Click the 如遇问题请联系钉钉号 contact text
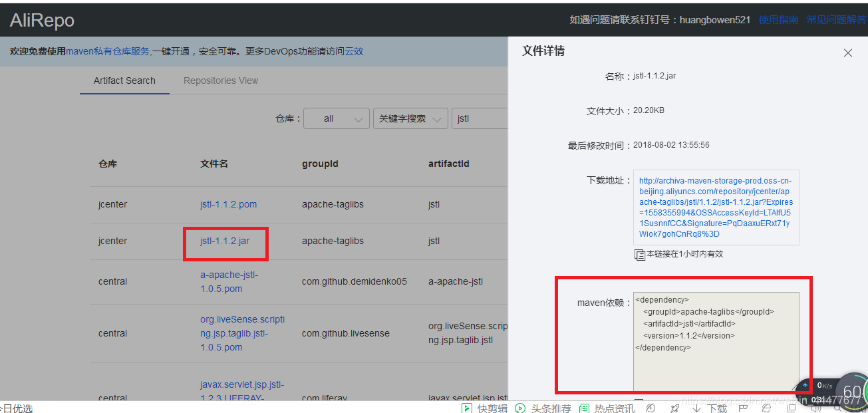The image size is (868, 413). point(660,20)
